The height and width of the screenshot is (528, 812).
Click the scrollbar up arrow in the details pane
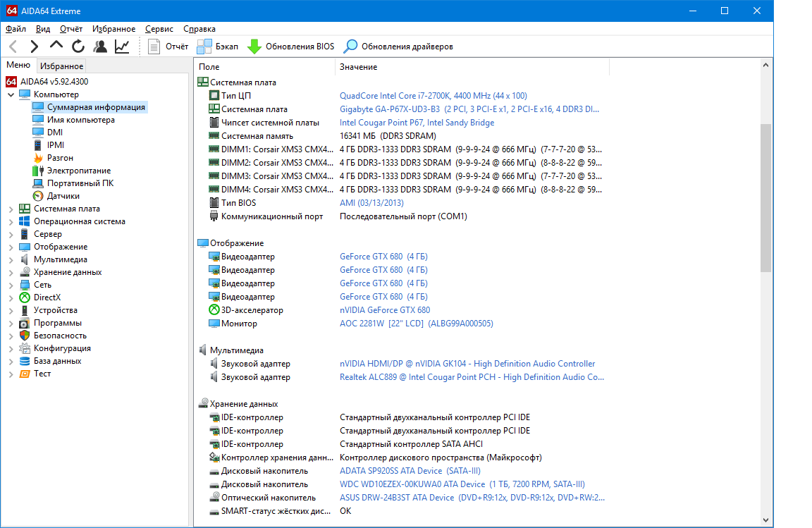[766, 66]
